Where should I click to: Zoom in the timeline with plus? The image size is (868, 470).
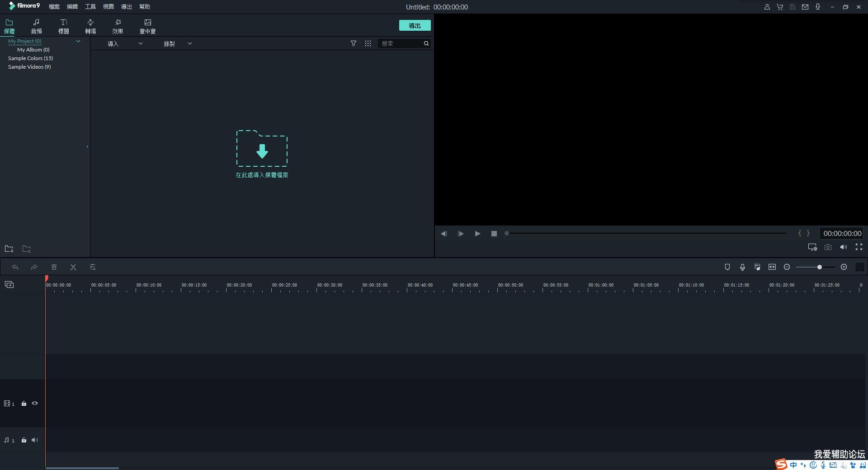pyautogui.click(x=844, y=267)
